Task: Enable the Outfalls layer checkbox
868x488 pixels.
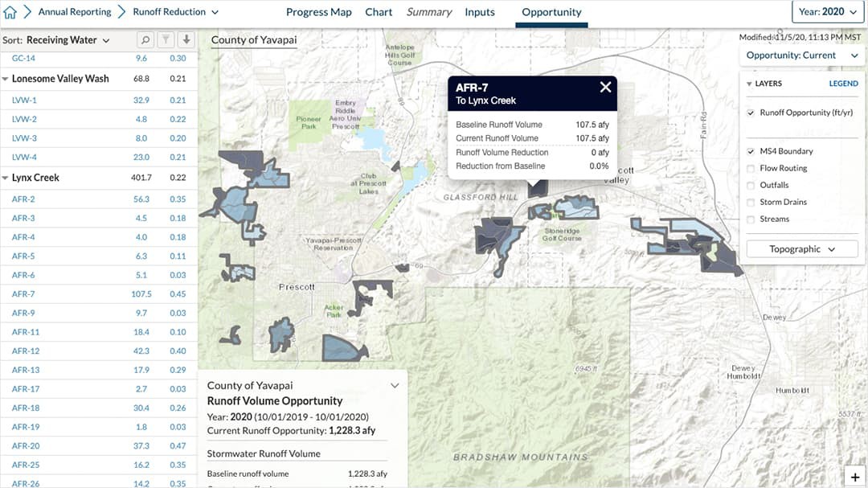Action: [x=751, y=186]
